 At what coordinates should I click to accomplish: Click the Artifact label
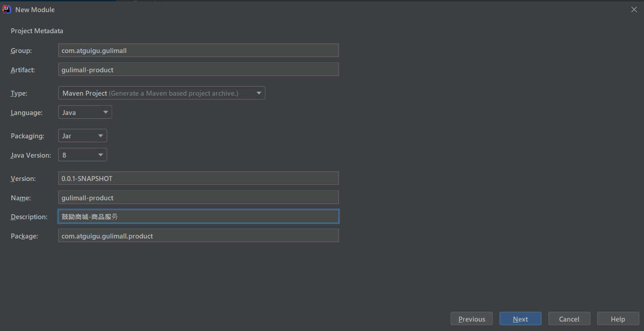click(x=23, y=70)
